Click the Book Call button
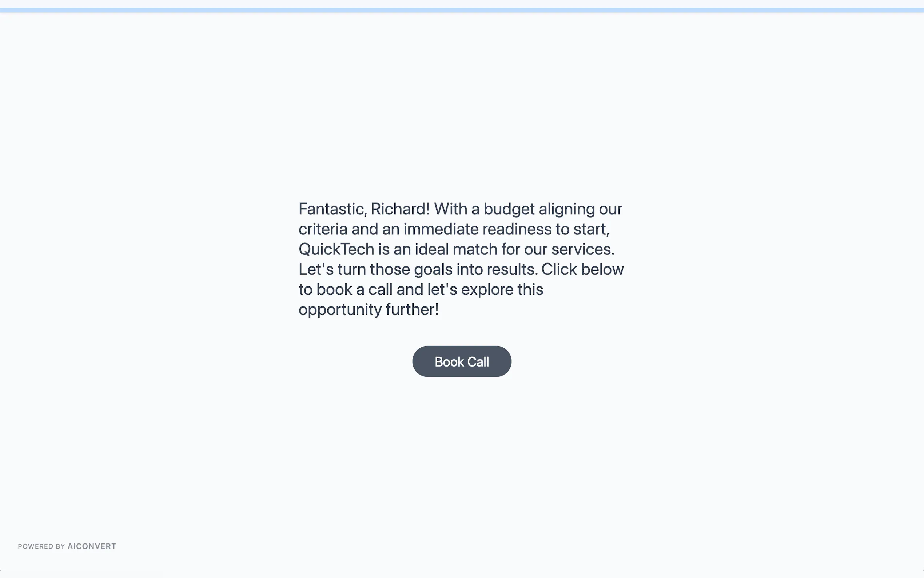 (x=461, y=361)
